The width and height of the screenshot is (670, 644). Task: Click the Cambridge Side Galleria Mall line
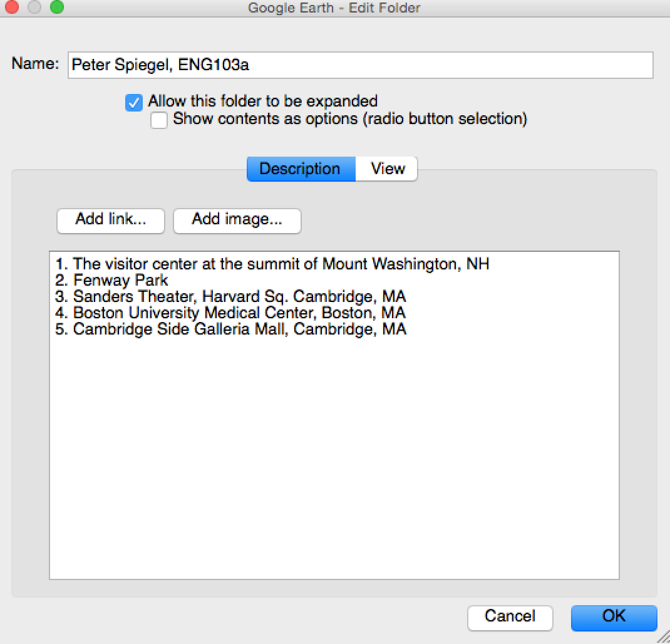click(232, 330)
